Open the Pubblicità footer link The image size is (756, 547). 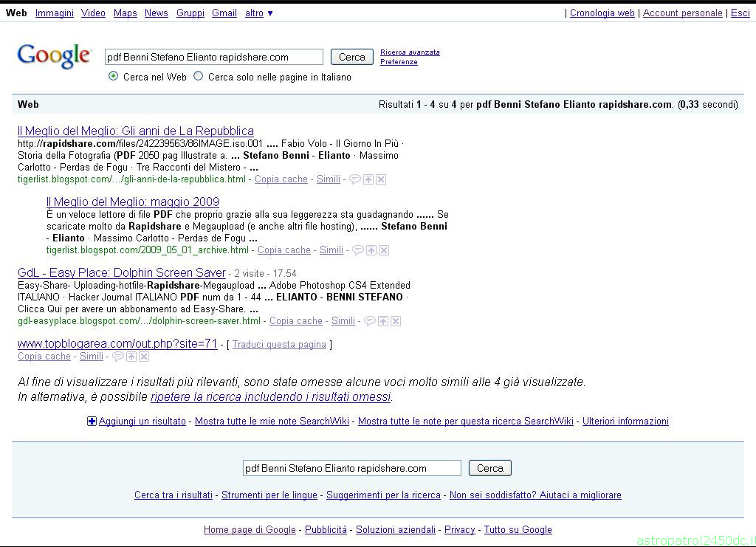point(326,529)
